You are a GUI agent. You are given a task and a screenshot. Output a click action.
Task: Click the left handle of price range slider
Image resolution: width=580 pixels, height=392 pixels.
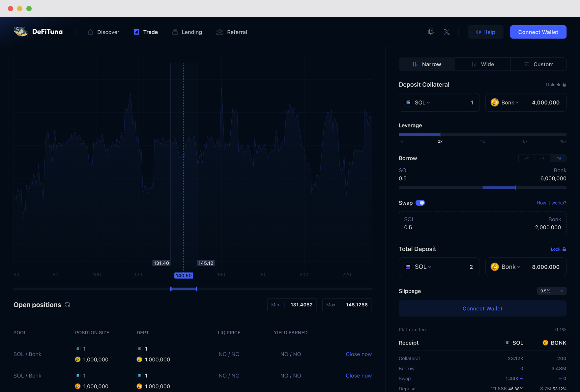click(171, 289)
